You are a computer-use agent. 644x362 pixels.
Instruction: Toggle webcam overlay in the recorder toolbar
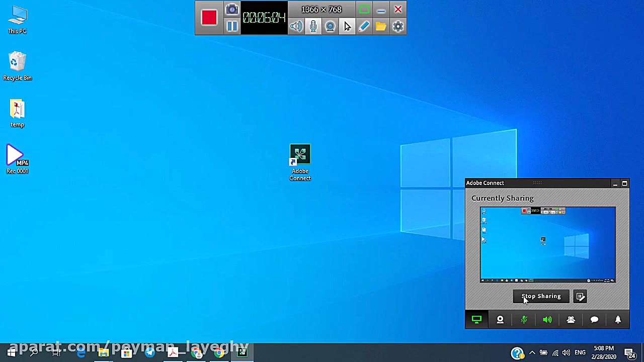coord(330,26)
